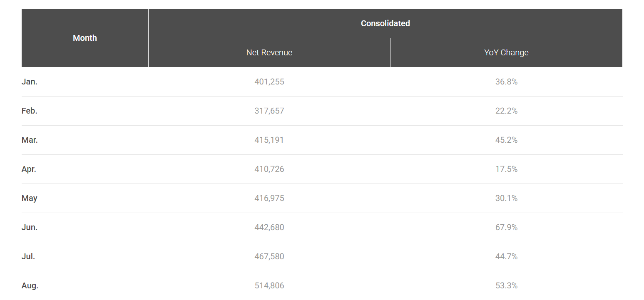This screenshot has height=300, width=644.
Task: Select the Mar. row label
Action: (30, 140)
